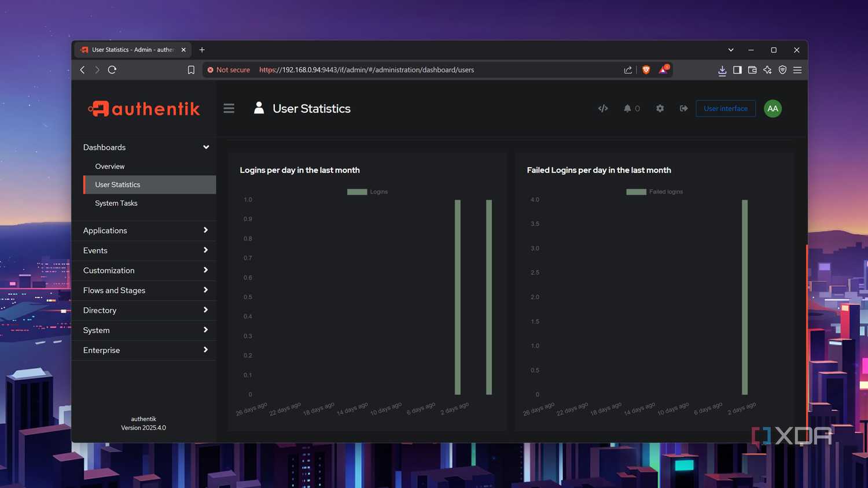Switch to the User interface

tap(726, 108)
